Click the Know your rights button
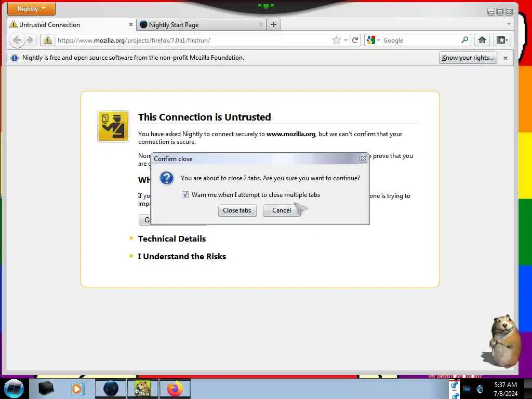 pyautogui.click(x=468, y=58)
